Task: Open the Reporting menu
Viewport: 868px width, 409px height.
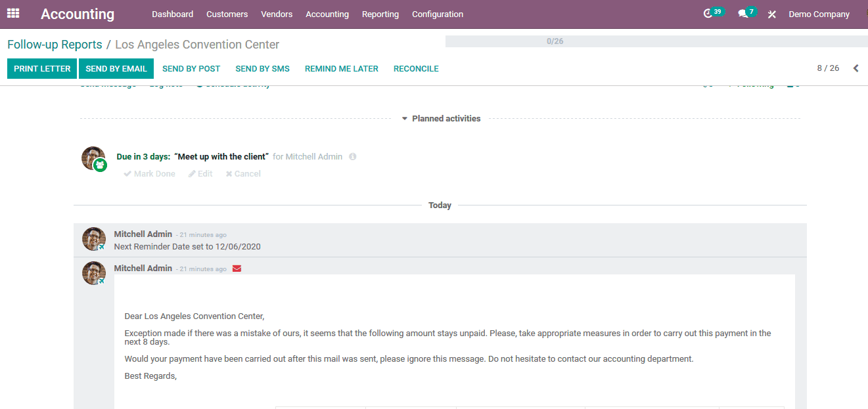Action: pyautogui.click(x=380, y=14)
